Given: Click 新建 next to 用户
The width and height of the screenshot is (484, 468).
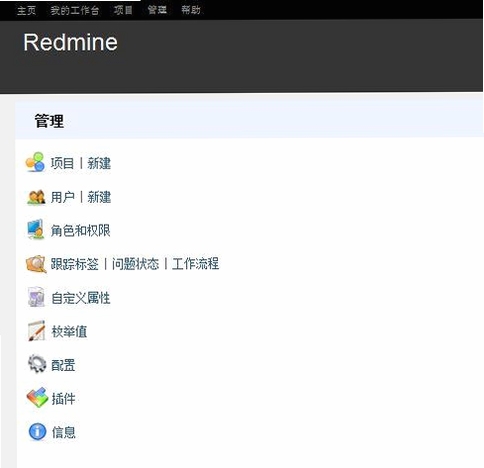Looking at the screenshot, I should 99,197.
